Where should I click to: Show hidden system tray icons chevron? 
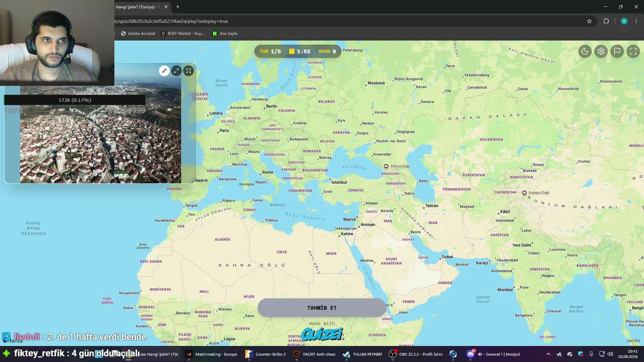(548, 354)
